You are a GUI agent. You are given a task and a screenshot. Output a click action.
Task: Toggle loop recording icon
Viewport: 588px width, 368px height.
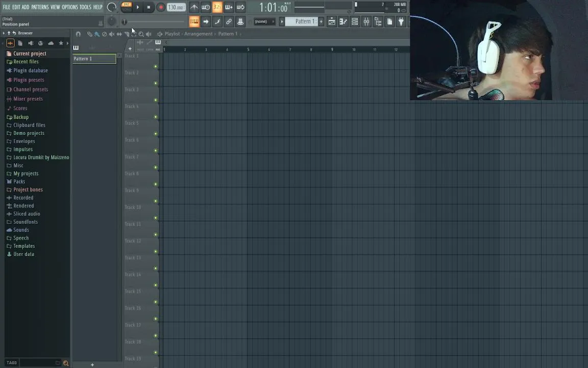pos(240,7)
